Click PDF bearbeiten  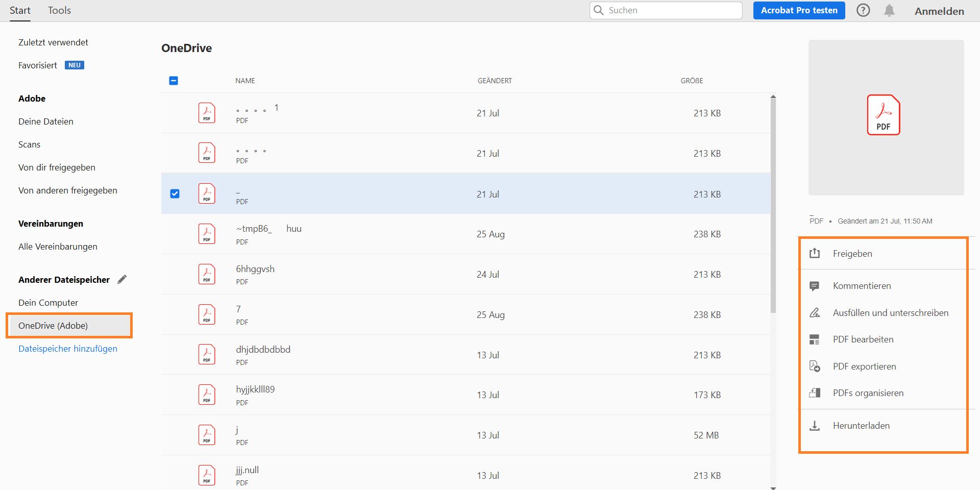863,339
